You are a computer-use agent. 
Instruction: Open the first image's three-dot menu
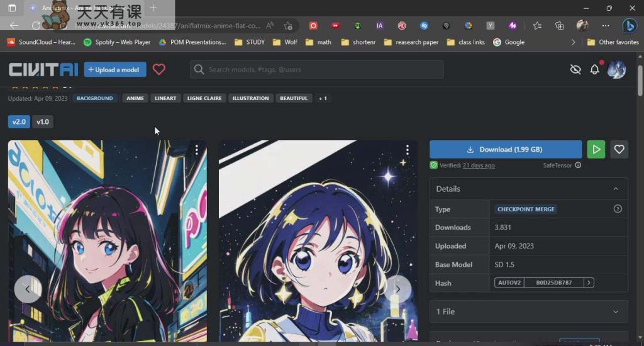[x=197, y=150]
